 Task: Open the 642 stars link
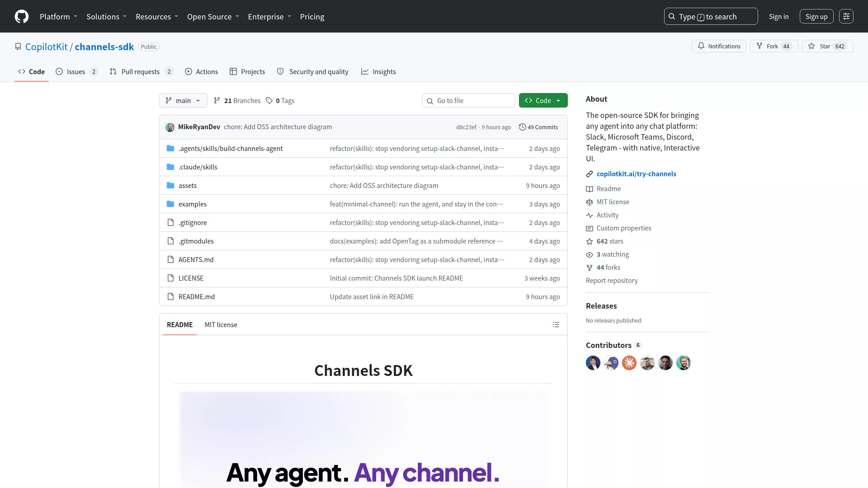pos(604,242)
